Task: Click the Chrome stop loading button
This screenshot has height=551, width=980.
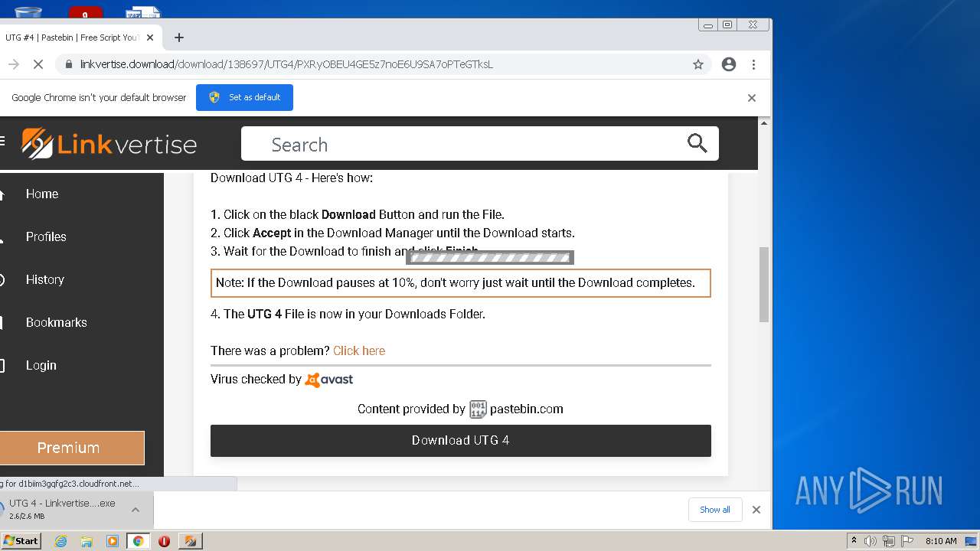Action: [38, 64]
